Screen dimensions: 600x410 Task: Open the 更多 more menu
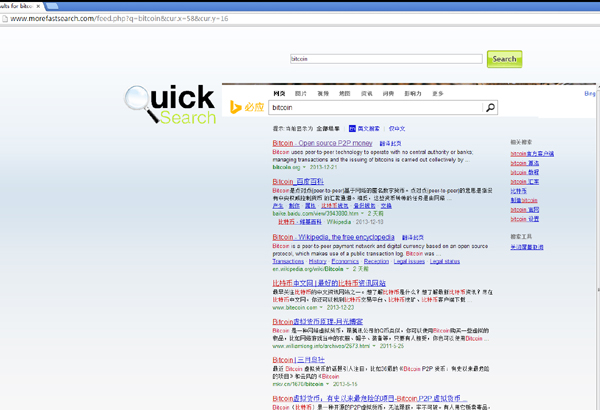(437, 93)
